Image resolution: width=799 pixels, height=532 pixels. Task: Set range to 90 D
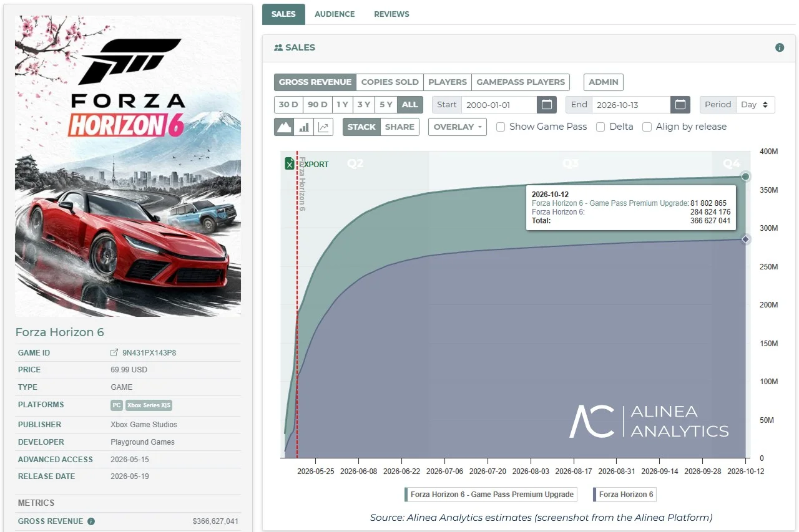[x=317, y=105]
